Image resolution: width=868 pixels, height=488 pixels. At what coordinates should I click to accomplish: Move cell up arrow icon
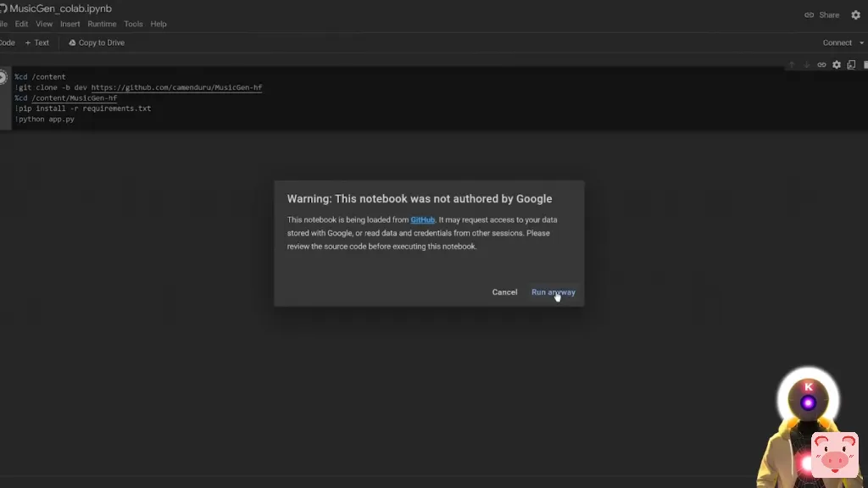click(792, 64)
